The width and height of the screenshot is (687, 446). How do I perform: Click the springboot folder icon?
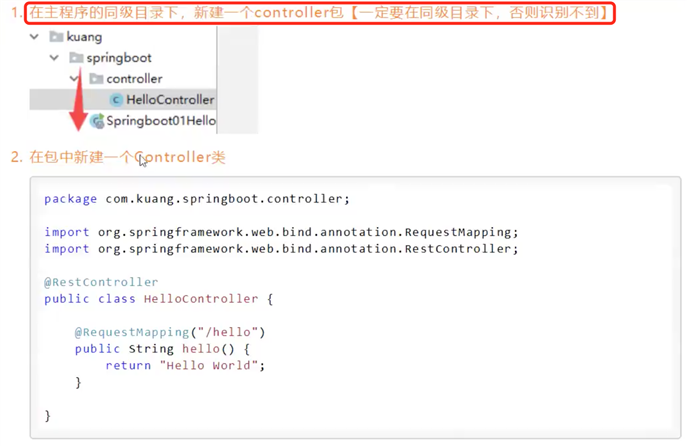point(76,57)
